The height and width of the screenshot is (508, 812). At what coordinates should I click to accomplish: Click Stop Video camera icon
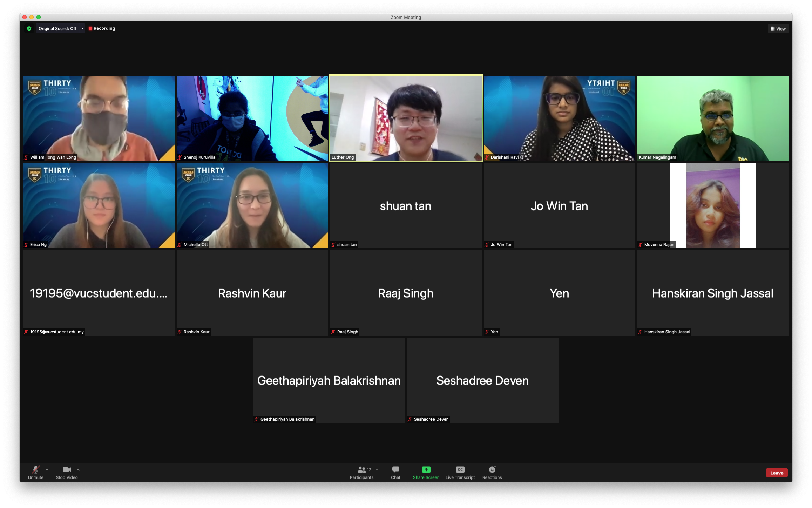[x=67, y=469]
